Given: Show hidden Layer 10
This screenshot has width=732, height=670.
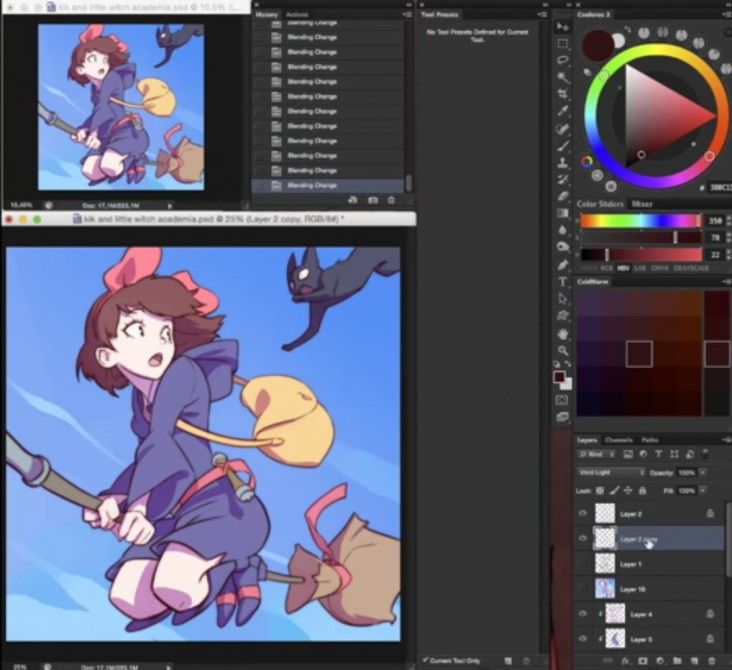Looking at the screenshot, I should (x=583, y=589).
